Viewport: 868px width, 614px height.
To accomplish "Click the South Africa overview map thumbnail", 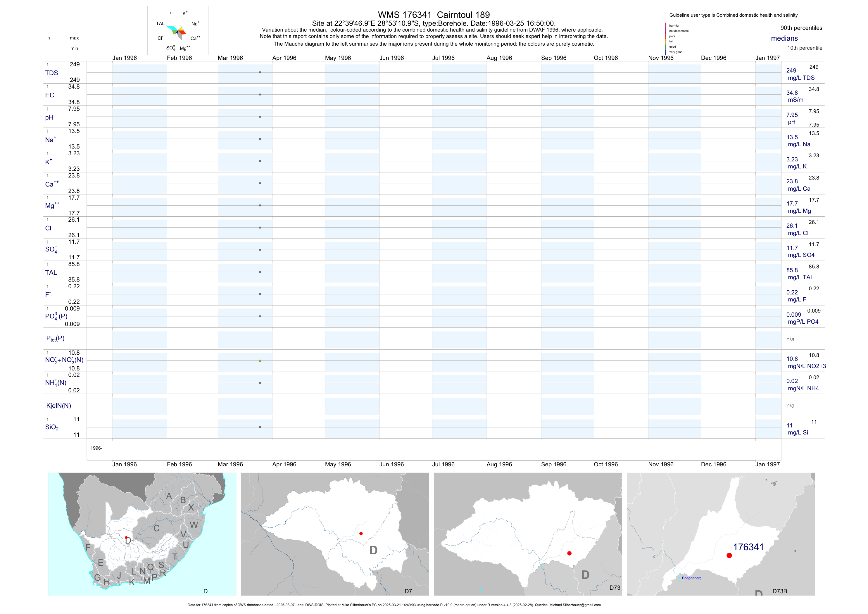I will click(x=142, y=534).
